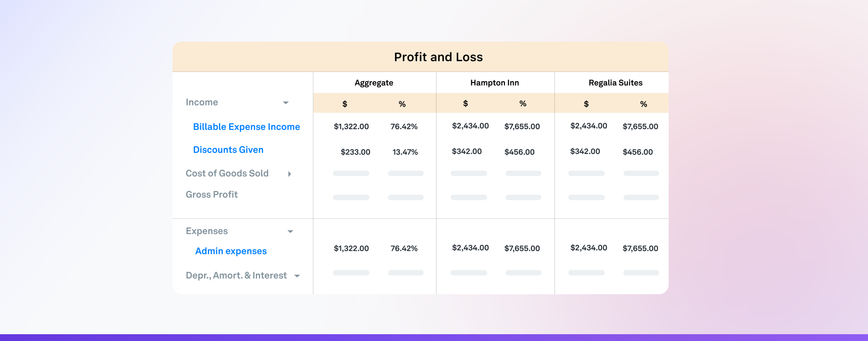Click the 76.42% Aggregate percentage value
This screenshot has height=341, width=868.
404,126
